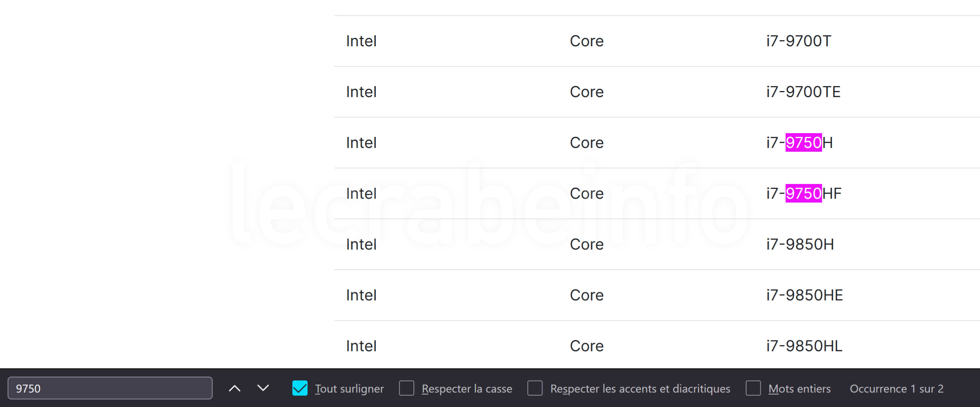Click Intel in the i7-9850HL row
This screenshot has width=980, height=407.
coord(361,346)
